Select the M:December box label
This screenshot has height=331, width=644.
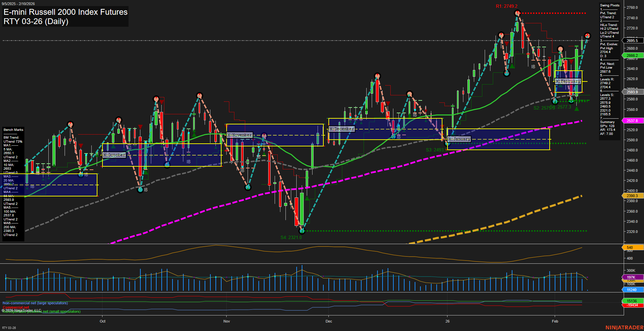point(342,129)
